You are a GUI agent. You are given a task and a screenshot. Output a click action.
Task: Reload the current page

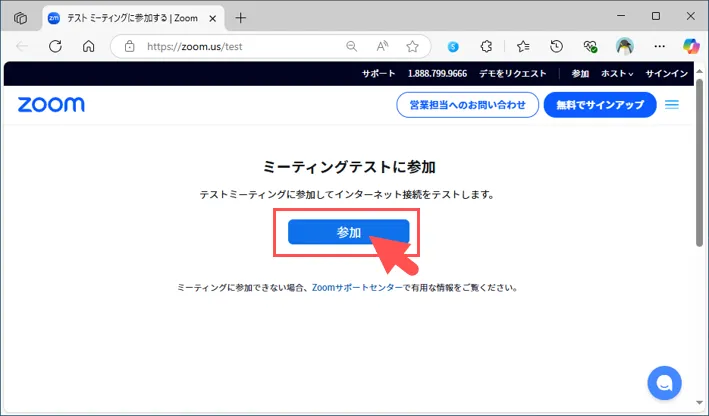coord(55,46)
